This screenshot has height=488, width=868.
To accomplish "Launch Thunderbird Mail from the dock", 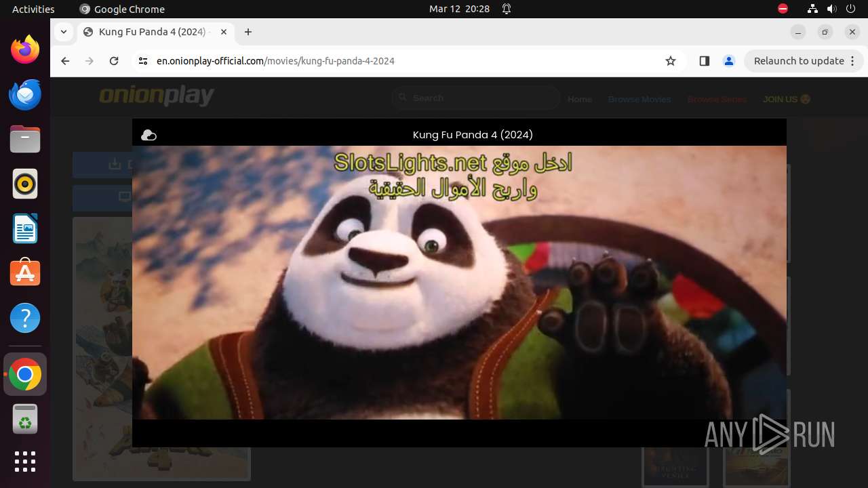I will pos(25,94).
